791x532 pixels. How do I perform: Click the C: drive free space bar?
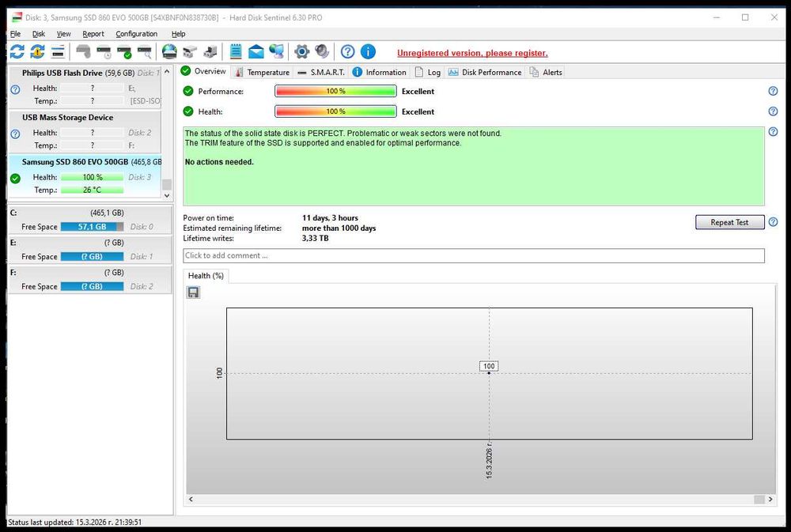coord(93,227)
